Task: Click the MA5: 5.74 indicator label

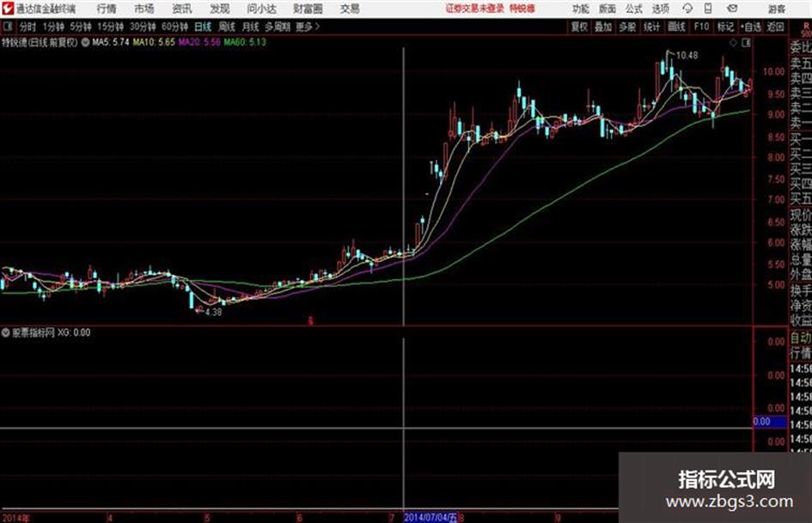Action: click(110, 42)
